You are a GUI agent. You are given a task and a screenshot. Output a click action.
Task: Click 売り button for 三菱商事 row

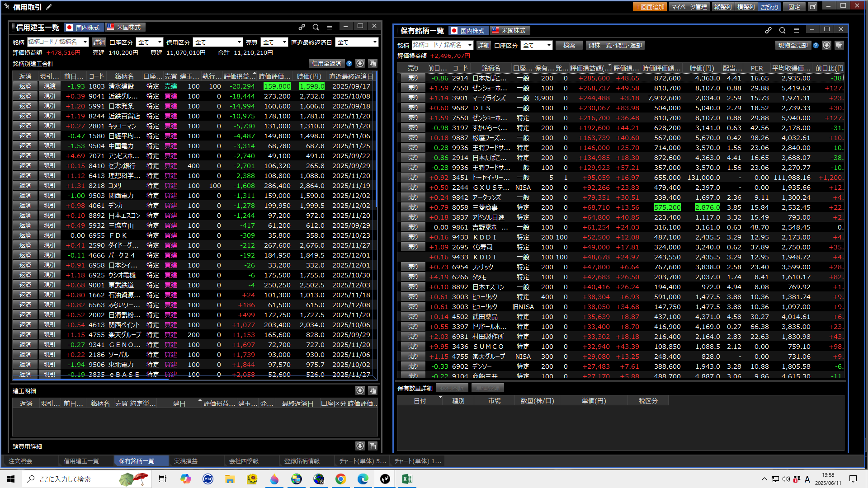[413, 207]
